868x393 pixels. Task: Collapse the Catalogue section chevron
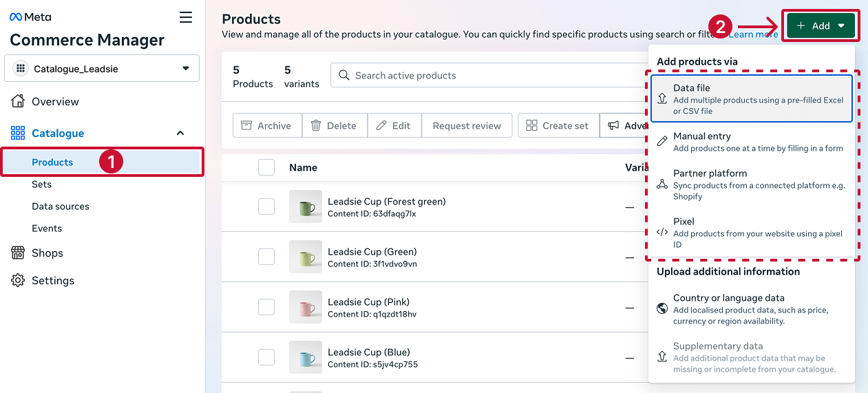[180, 133]
